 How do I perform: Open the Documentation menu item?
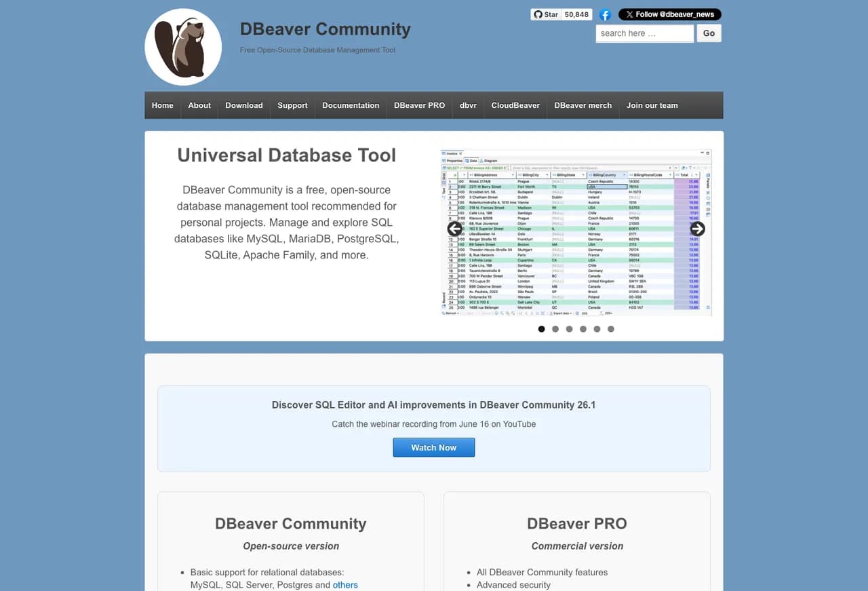pyautogui.click(x=351, y=105)
